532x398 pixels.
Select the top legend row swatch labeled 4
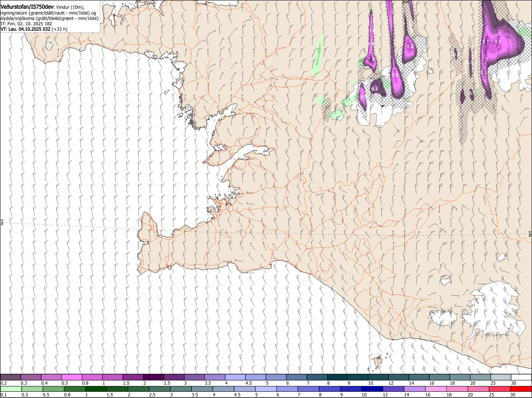tap(235, 377)
